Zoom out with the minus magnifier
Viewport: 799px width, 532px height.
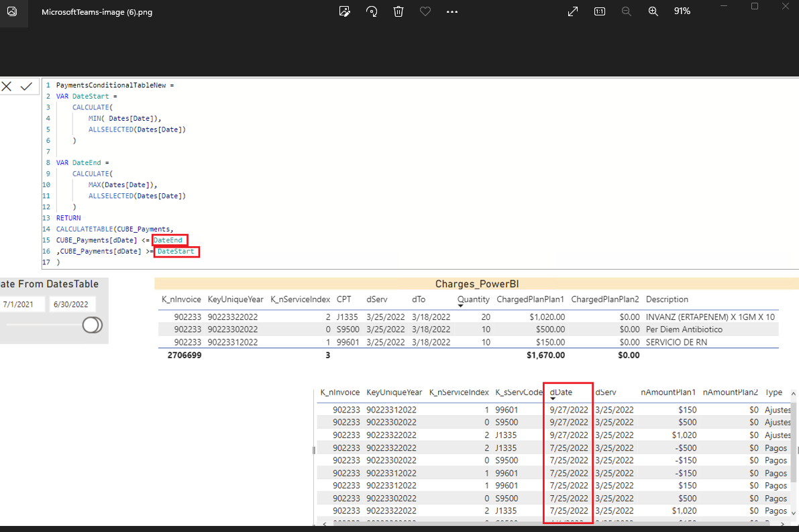[627, 11]
